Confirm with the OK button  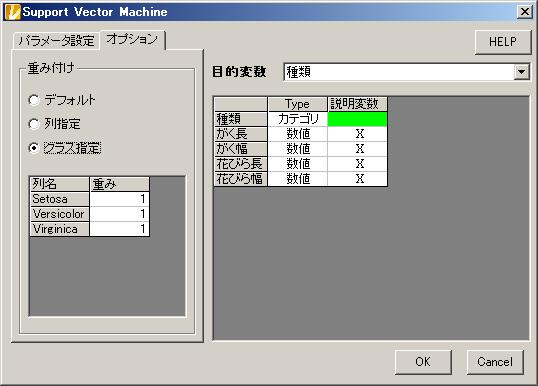[423, 362]
